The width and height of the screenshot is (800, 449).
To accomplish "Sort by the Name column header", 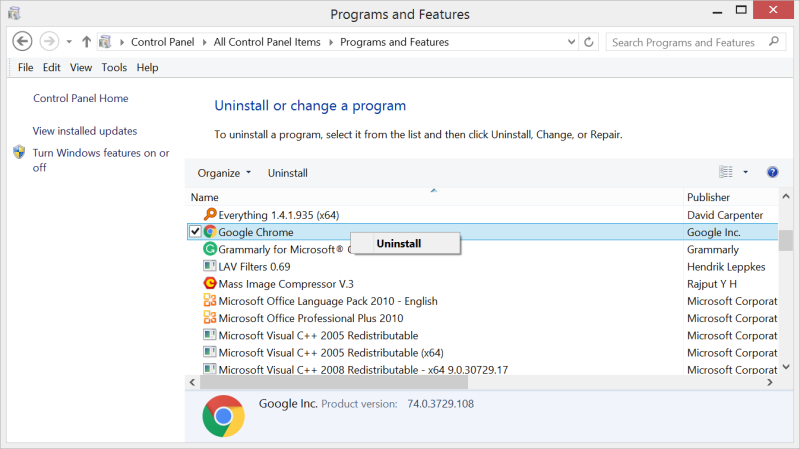I will click(434, 197).
